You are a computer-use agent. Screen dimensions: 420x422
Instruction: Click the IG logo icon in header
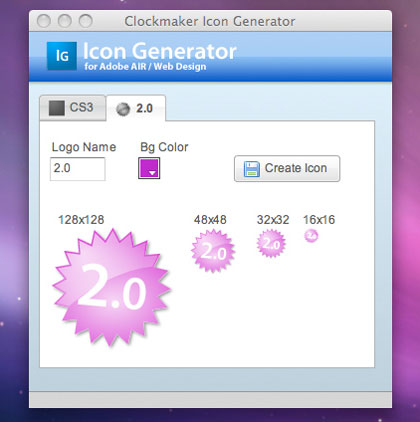coord(62,56)
